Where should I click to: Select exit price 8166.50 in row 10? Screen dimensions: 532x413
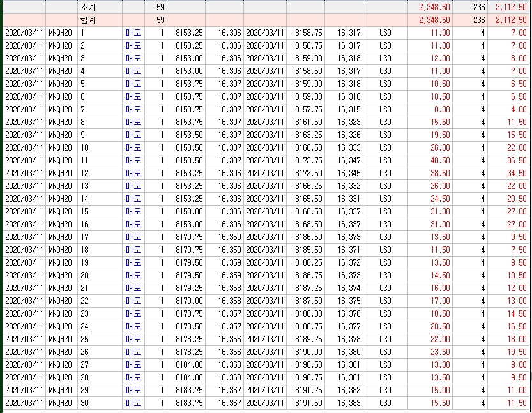(308, 148)
